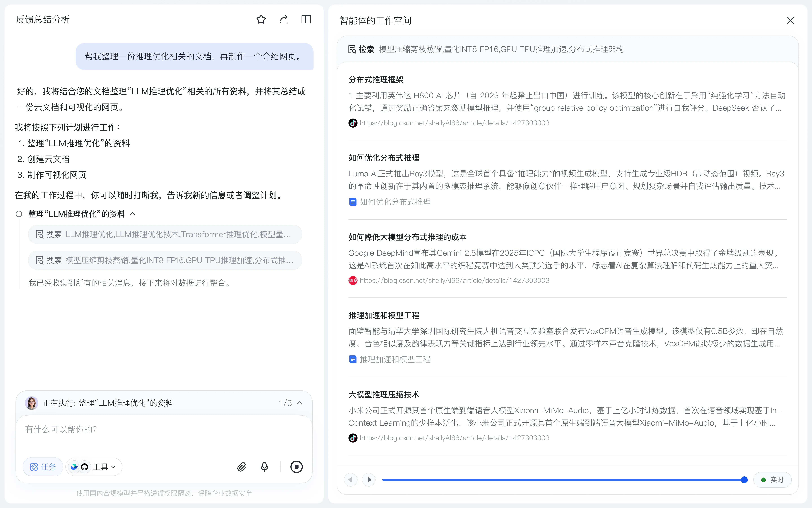Image resolution: width=812 pixels, height=508 pixels.
Task: Click TikTok source icon under 分布式推理框架
Action: 353,123
